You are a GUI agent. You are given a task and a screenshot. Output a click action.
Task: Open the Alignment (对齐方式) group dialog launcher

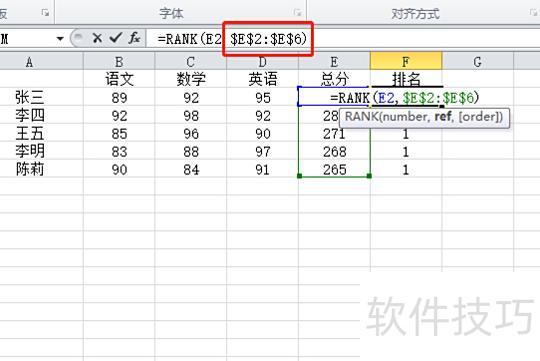point(533,13)
